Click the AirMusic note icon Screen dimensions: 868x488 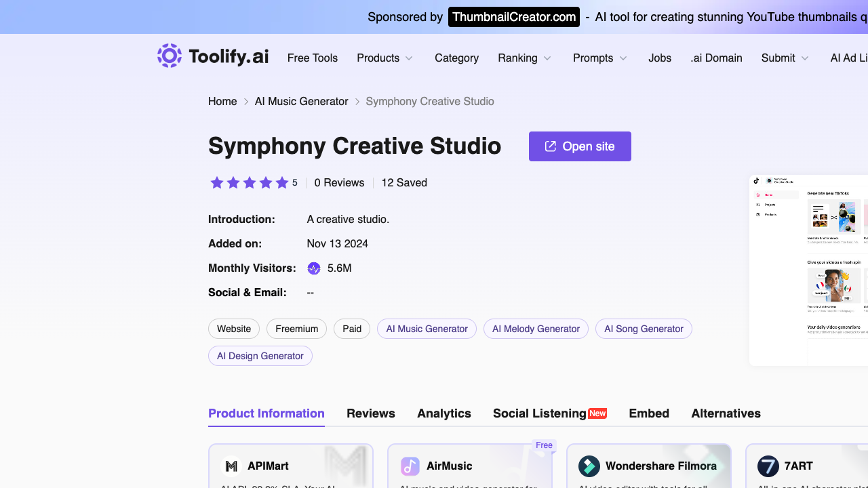click(x=410, y=466)
